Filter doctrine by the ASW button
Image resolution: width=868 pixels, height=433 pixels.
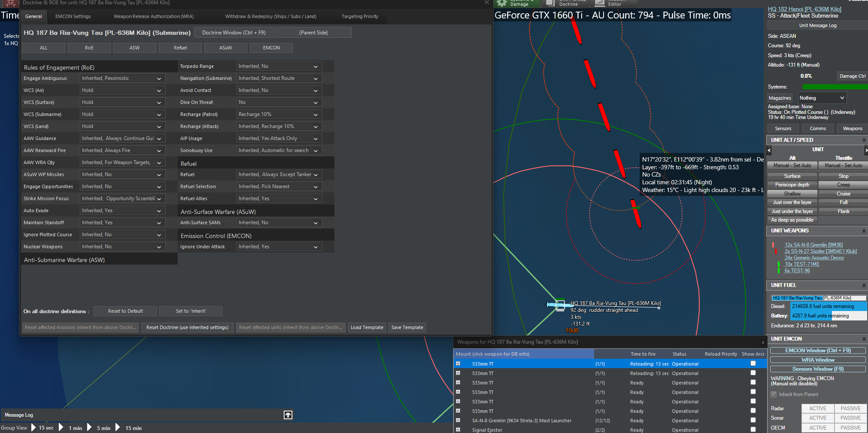(135, 48)
